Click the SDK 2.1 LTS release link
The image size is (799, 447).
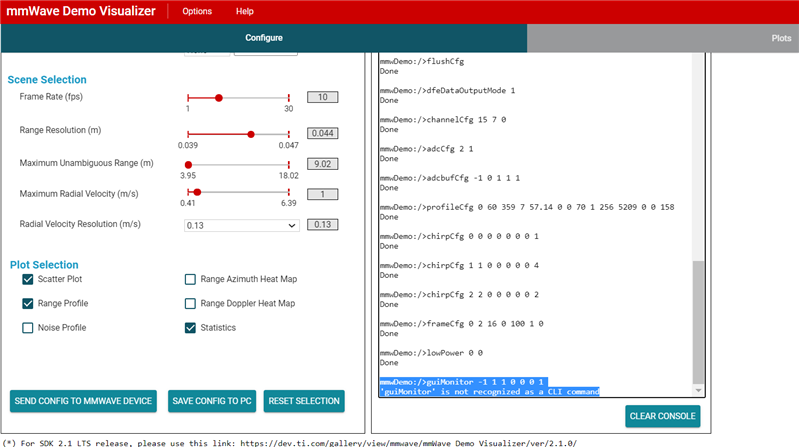pos(409,443)
